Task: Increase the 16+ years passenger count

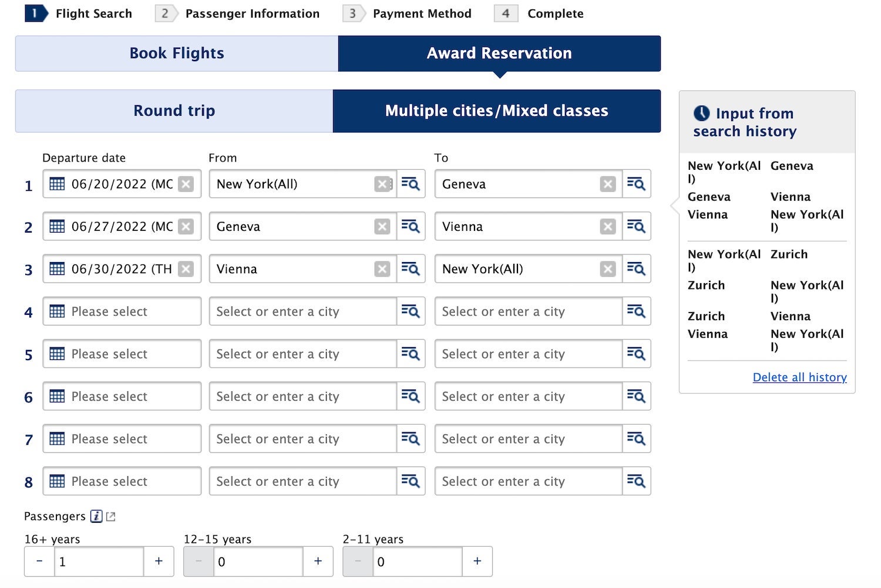Action: [159, 562]
